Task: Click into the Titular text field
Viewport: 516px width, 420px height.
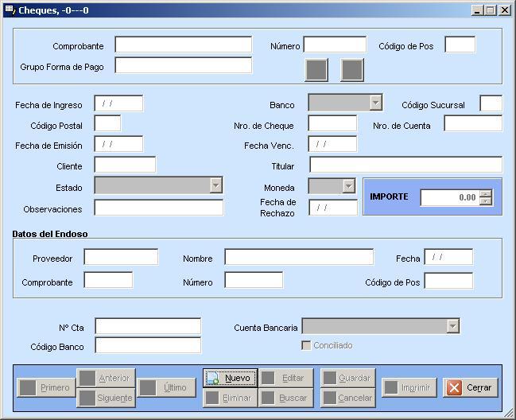Action: tap(405, 165)
